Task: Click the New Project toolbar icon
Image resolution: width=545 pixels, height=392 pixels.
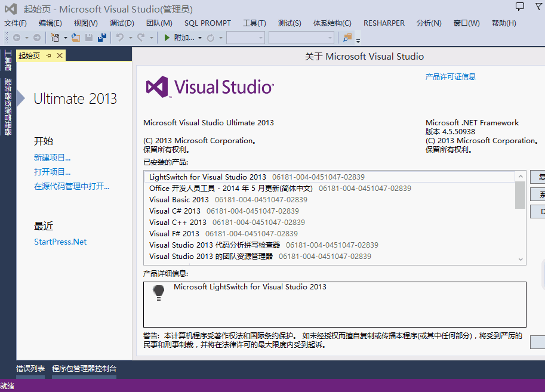Action: pyautogui.click(x=55, y=38)
